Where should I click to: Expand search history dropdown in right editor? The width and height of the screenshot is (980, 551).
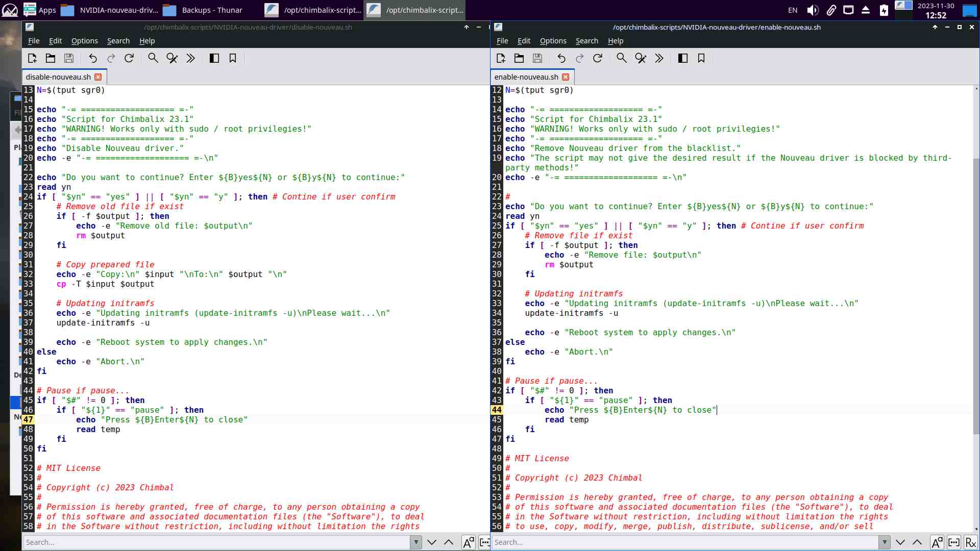[885, 542]
